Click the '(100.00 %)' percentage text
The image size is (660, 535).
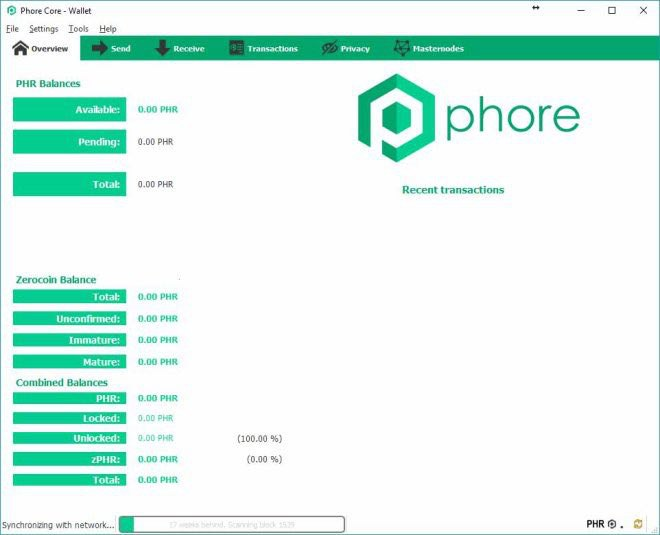260,439
